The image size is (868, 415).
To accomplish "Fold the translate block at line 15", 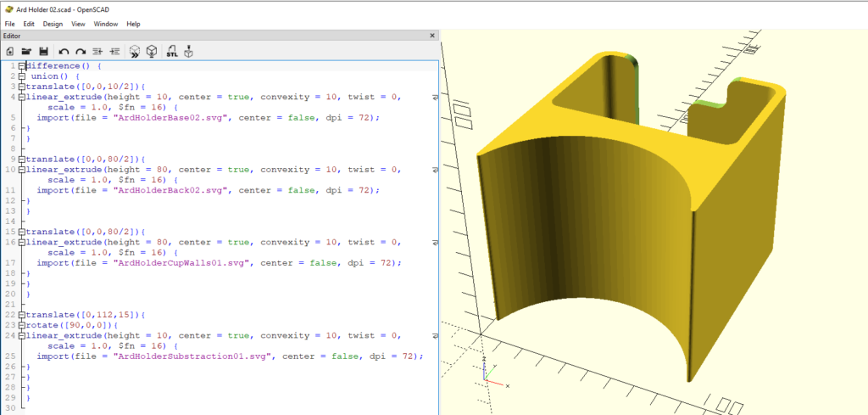I will click(22, 232).
